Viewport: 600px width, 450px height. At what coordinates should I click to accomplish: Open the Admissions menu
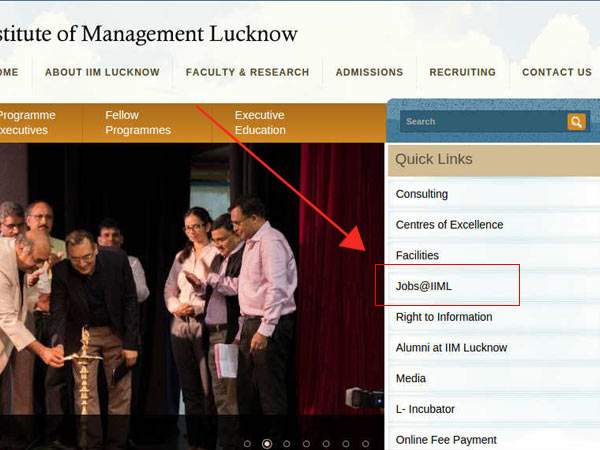click(369, 72)
